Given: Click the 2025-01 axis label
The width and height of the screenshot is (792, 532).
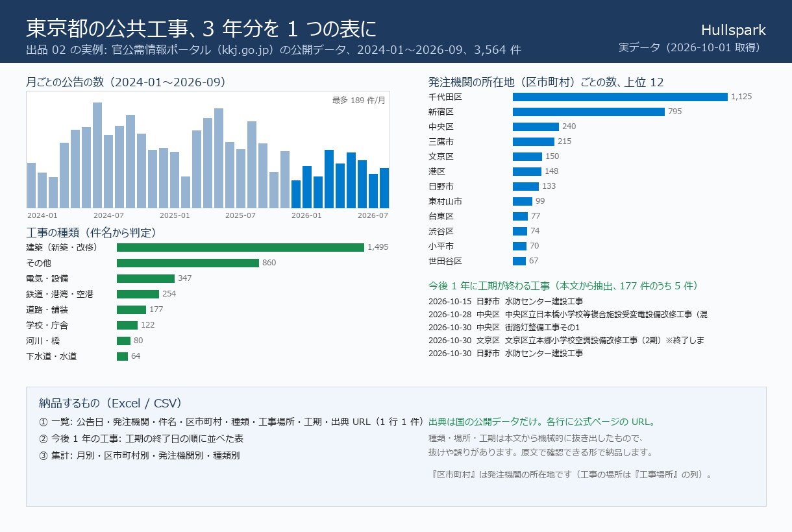Looking at the screenshot, I should coord(175,215).
